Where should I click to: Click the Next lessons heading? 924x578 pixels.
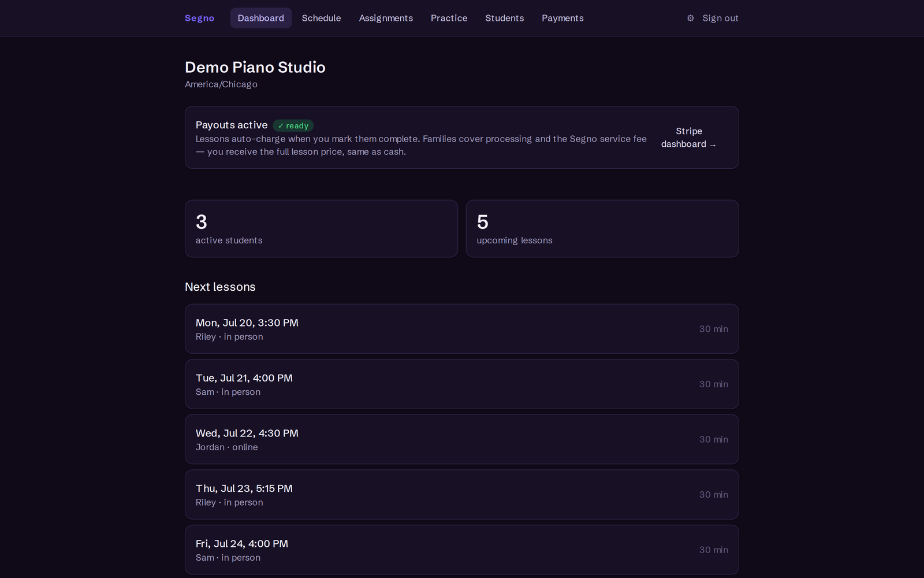click(220, 287)
